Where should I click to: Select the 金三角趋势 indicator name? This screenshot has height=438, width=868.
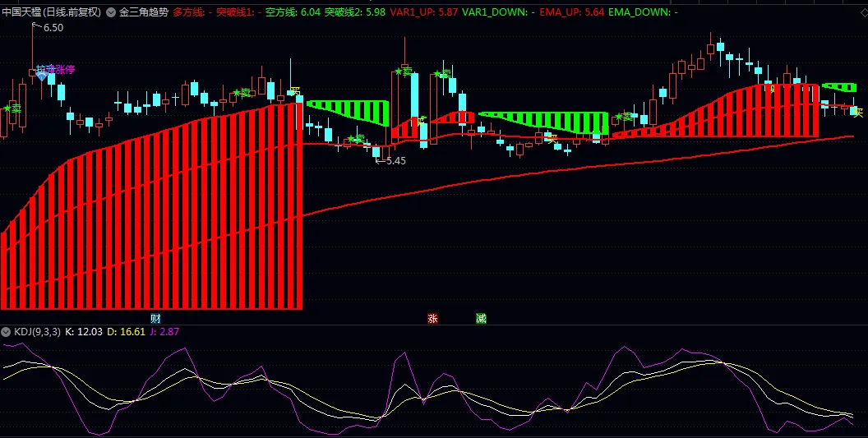pyautogui.click(x=143, y=12)
